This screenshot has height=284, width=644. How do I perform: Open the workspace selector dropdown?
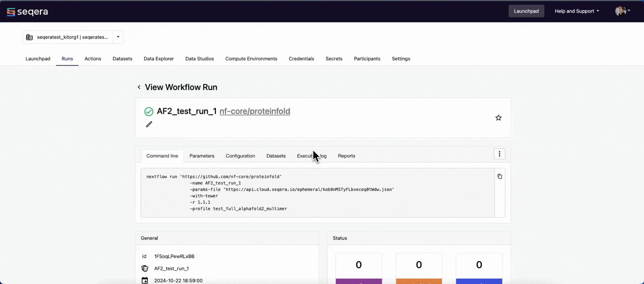click(x=117, y=37)
